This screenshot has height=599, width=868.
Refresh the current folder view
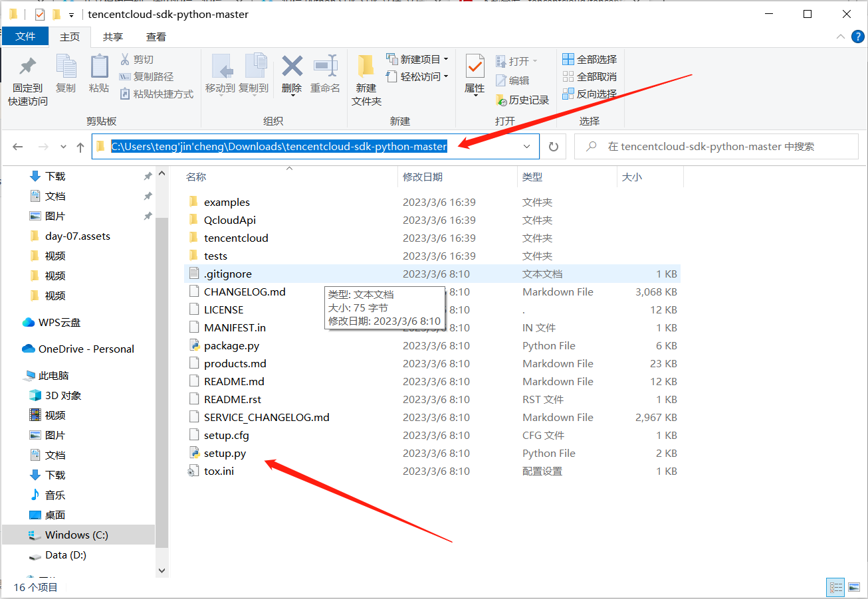tap(553, 147)
